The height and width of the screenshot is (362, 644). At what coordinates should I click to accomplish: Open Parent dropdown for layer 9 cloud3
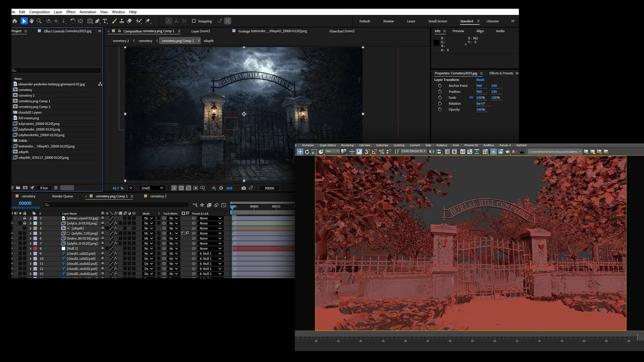click(211, 253)
